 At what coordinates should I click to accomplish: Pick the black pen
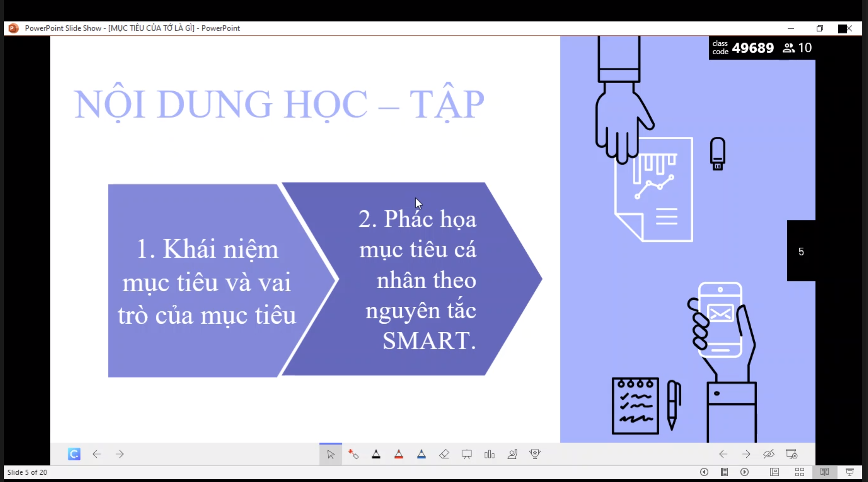(x=376, y=454)
